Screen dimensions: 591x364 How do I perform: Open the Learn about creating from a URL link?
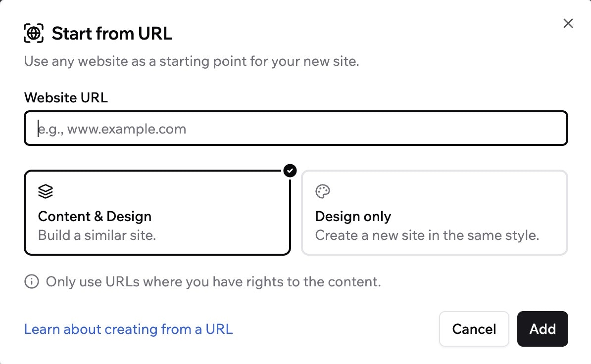tap(128, 329)
